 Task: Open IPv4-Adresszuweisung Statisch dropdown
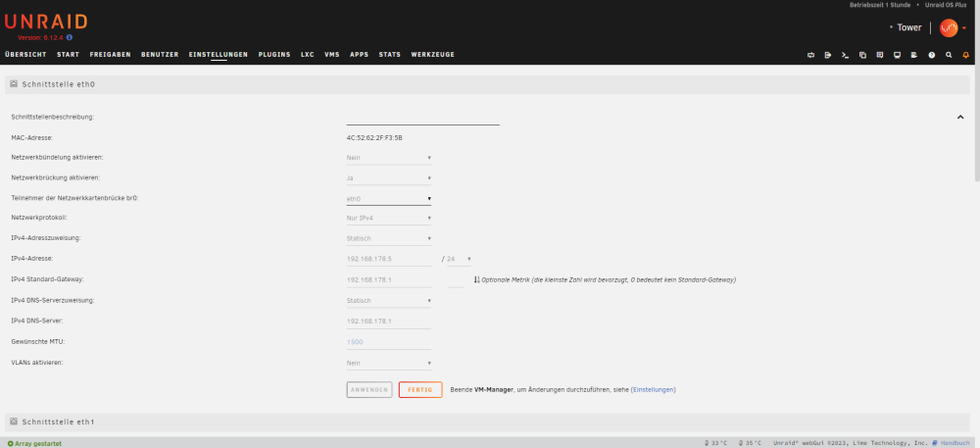pyautogui.click(x=389, y=238)
